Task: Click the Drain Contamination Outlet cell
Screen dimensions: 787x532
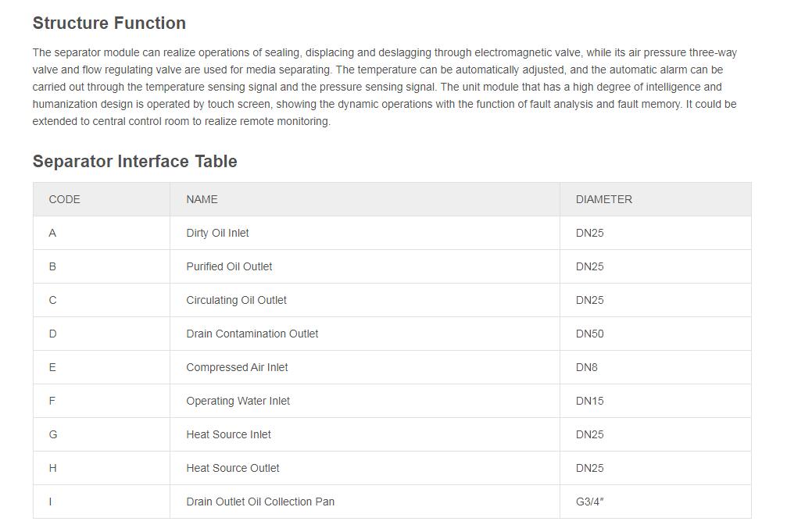Action: click(x=252, y=334)
